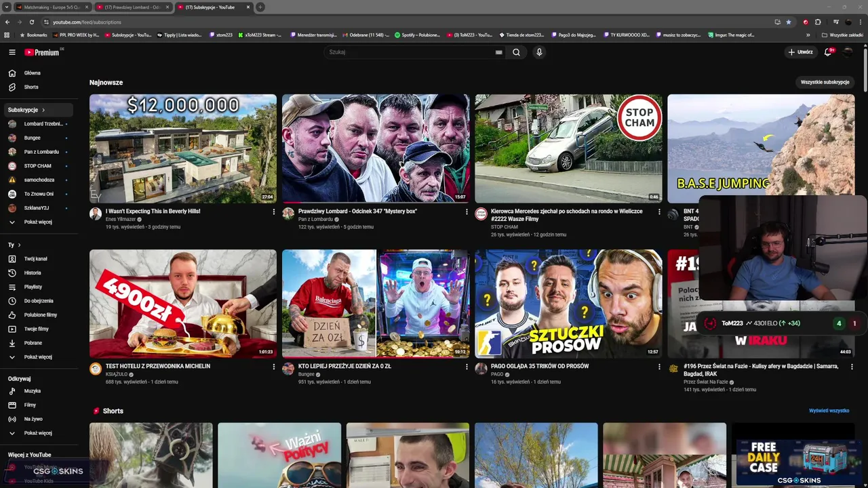868x488 pixels.
Task: Open options menu for Beverly Hills video
Action: tap(274, 212)
